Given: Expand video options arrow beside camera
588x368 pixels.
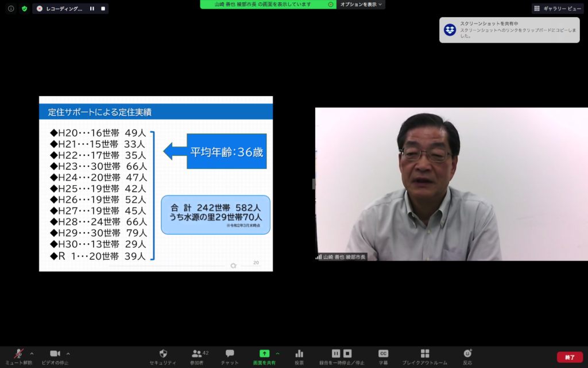Looking at the screenshot, I should coord(68,353).
